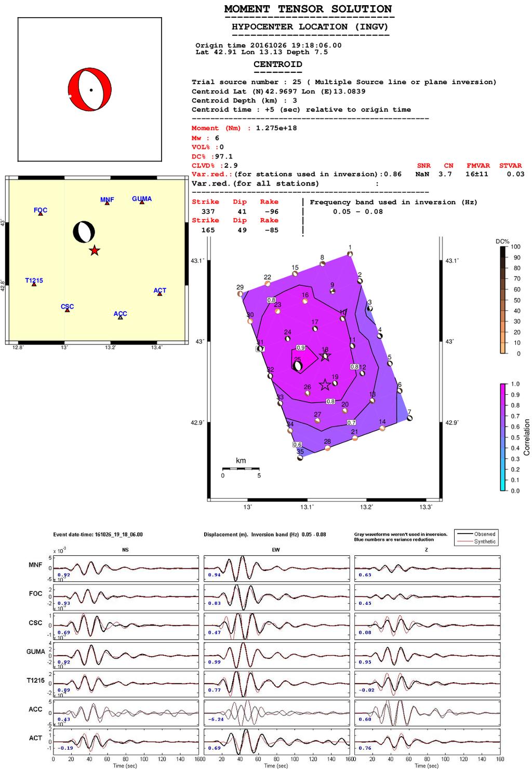Select trial source 33 beachball
The height and width of the screenshot is (771, 532).
[280, 403]
